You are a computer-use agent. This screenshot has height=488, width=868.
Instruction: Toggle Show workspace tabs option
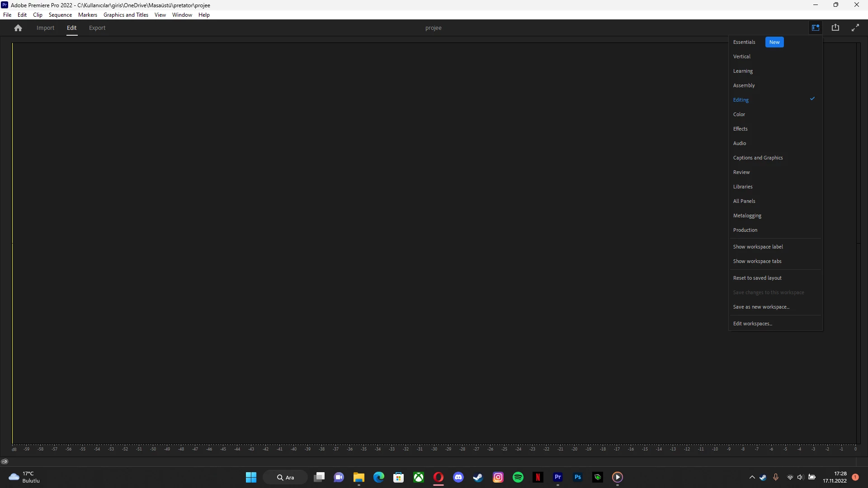pyautogui.click(x=757, y=261)
